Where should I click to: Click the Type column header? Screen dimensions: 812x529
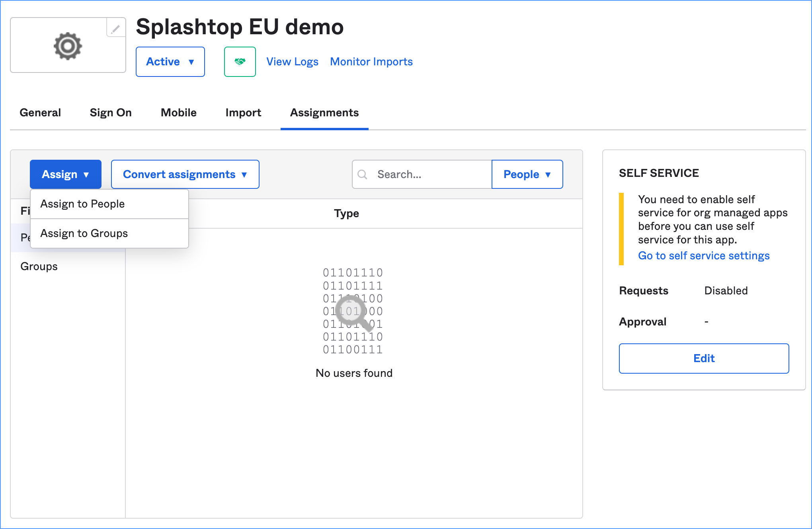pyautogui.click(x=346, y=214)
